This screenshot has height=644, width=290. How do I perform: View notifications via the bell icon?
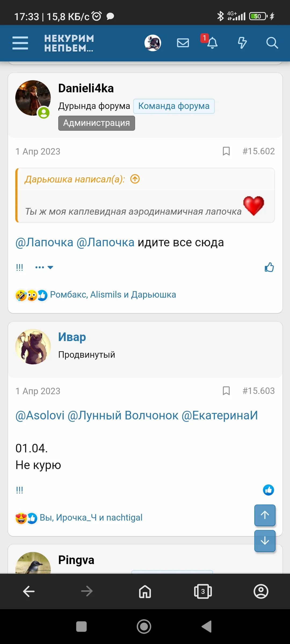coord(212,43)
